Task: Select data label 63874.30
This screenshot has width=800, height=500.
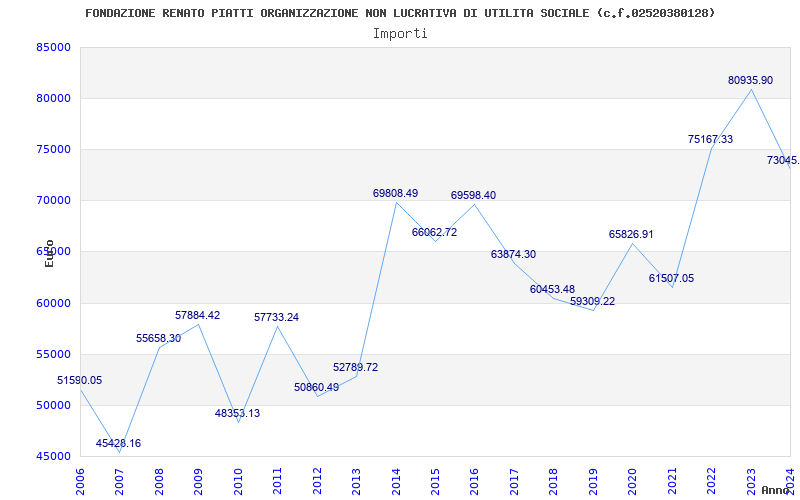Action: pyautogui.click(x=513, y=254)
